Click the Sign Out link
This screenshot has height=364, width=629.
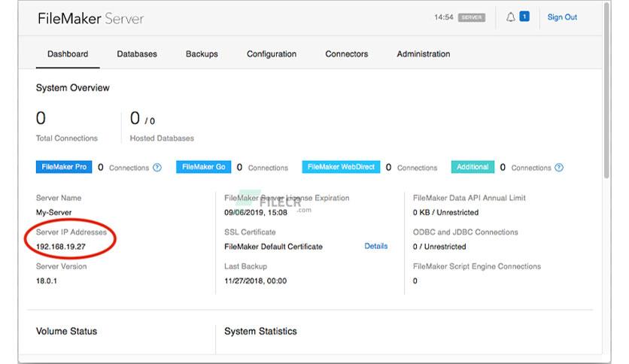click(562, 17)
